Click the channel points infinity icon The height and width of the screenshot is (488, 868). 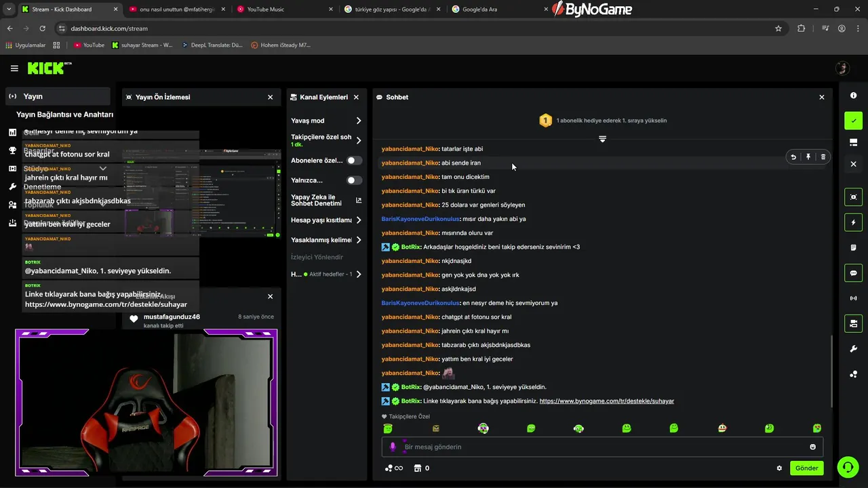click(x=394, y=468)
